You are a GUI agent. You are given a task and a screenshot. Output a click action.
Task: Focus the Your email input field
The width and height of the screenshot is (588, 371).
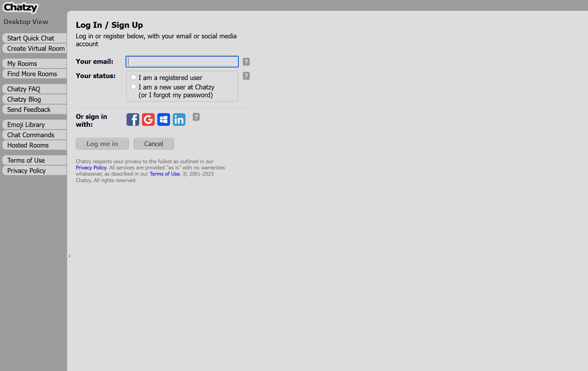182,62
